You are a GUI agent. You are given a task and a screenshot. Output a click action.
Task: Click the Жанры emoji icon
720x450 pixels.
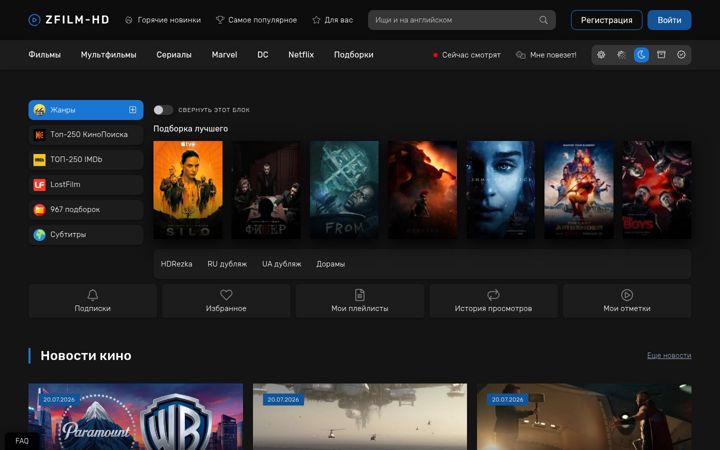(x=39, y=110)
